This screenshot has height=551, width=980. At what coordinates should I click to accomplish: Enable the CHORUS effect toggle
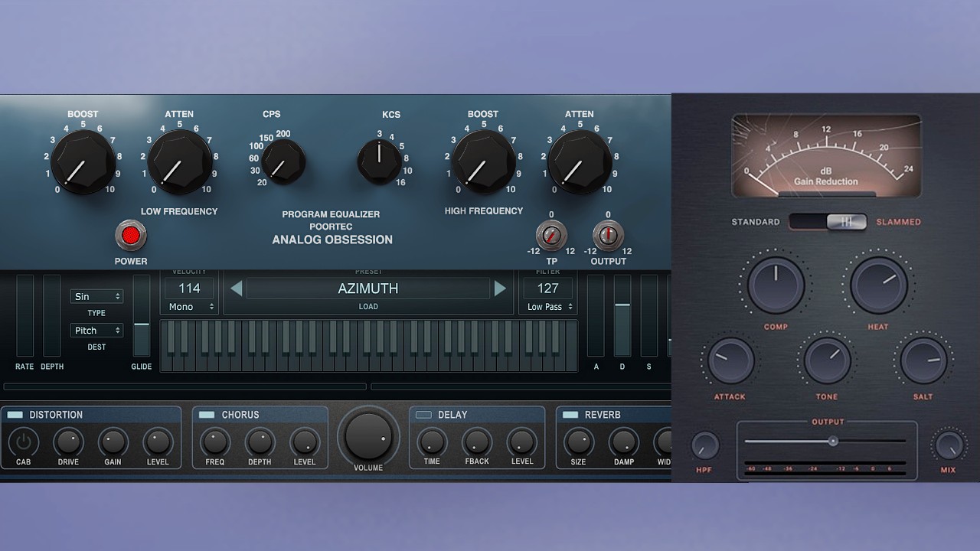click(x=207, y=415)
